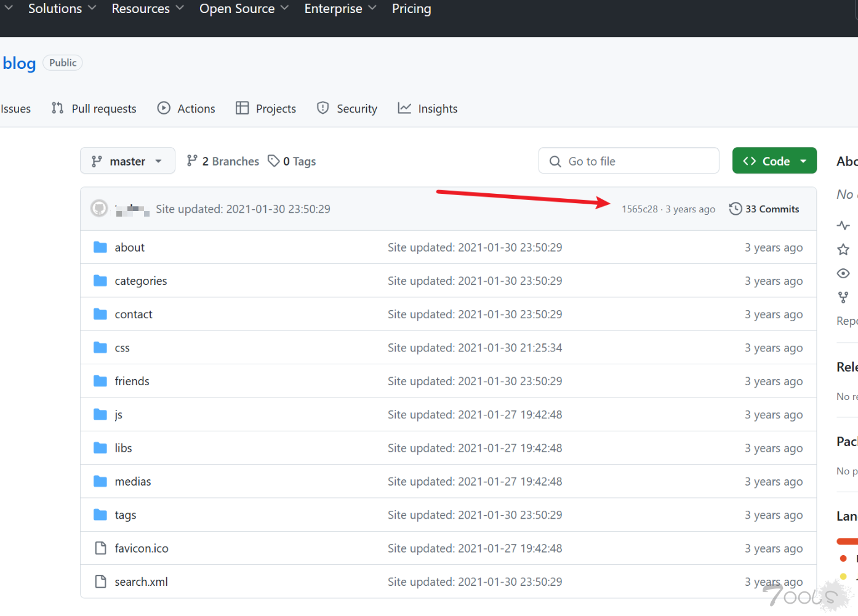The image size is (858, 616).
Task: Click the medias folder icon
Action: 100,481
